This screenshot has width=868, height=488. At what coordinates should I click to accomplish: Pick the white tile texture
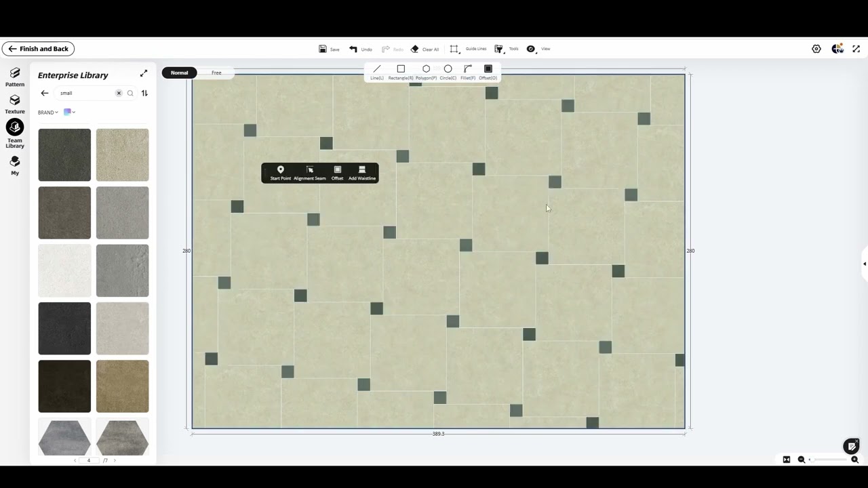pos(64,270)
